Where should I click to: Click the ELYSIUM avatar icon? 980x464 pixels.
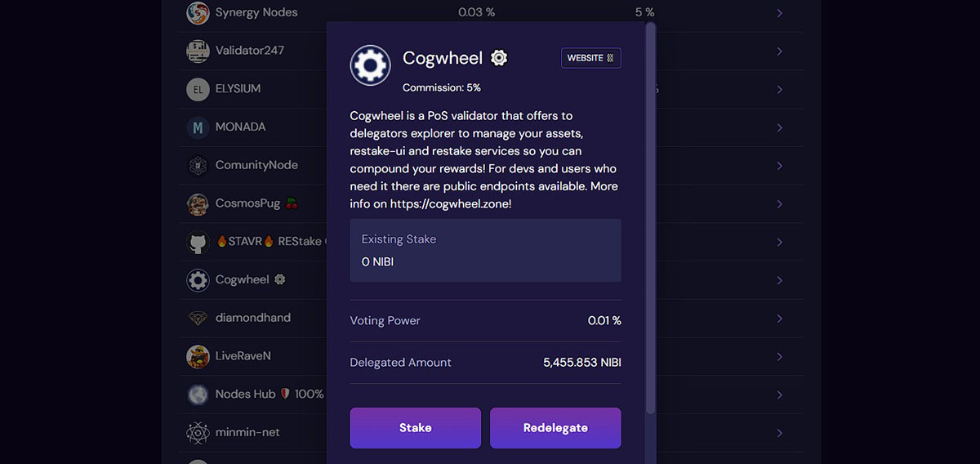tap(198, 89)
